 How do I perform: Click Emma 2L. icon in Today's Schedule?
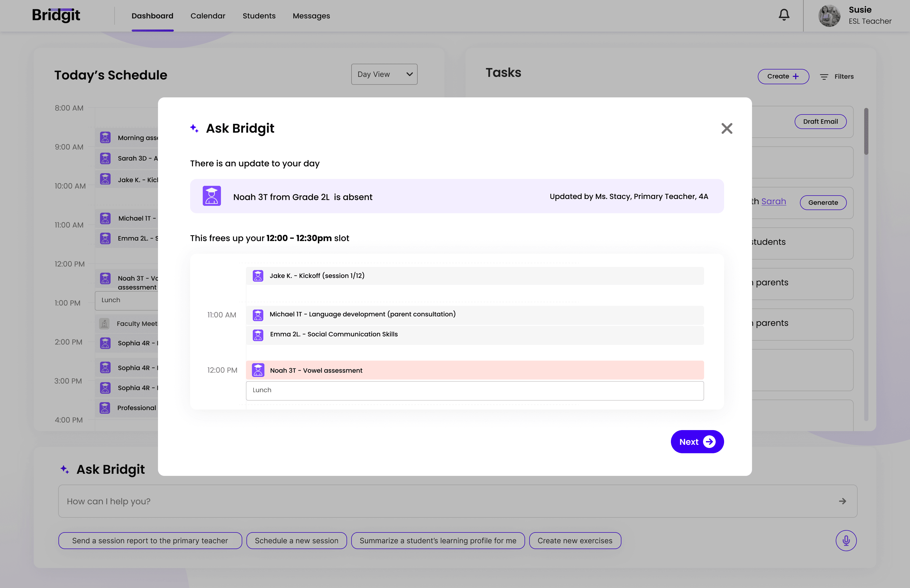coord(105,238)
